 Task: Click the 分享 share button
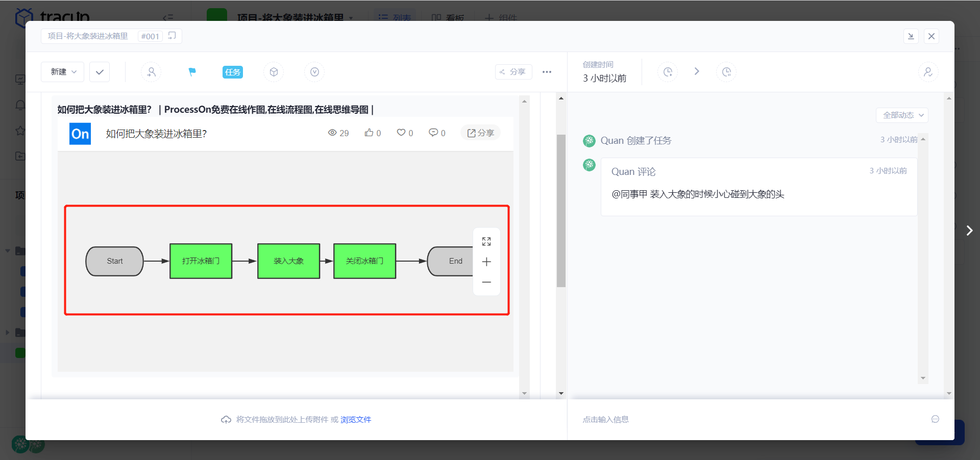(x=513, y=72)
